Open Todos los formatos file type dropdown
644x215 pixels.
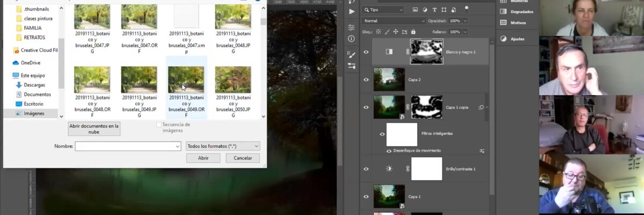223,146
